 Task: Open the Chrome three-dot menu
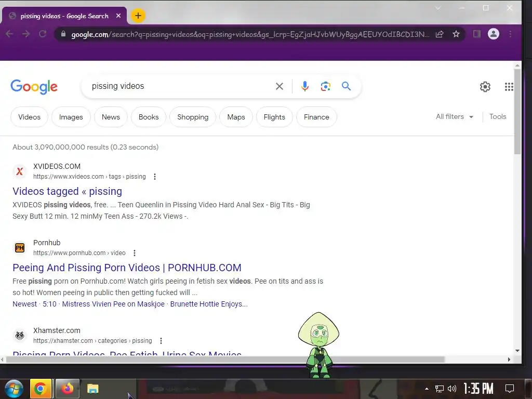pyautogui.click(x=510, y=34)
